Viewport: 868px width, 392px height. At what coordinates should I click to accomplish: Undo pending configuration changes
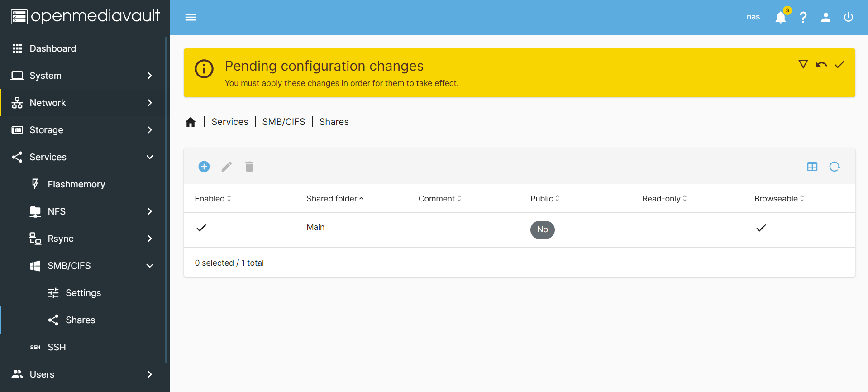tap(821, 64)
